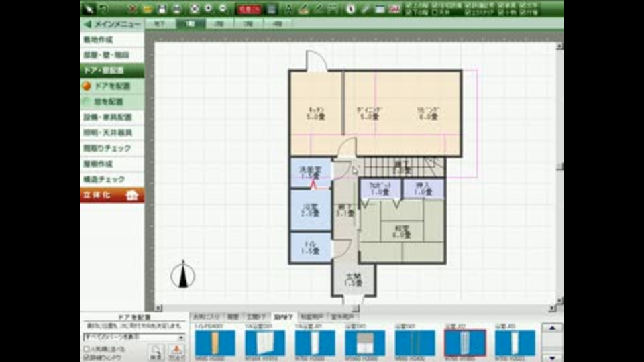Toggle the checked checkbox below 人気順に並べる

pyautogui.click(x=87, y=357)
